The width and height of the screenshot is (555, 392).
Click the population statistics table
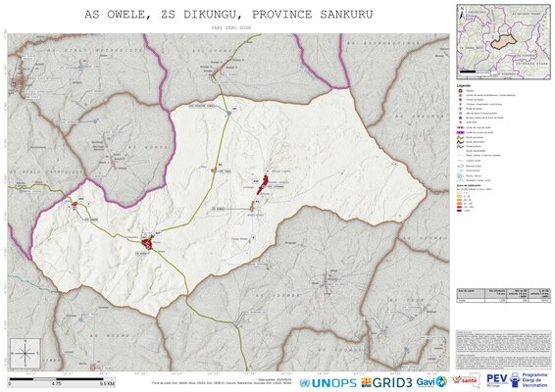[x=503, y=295]
